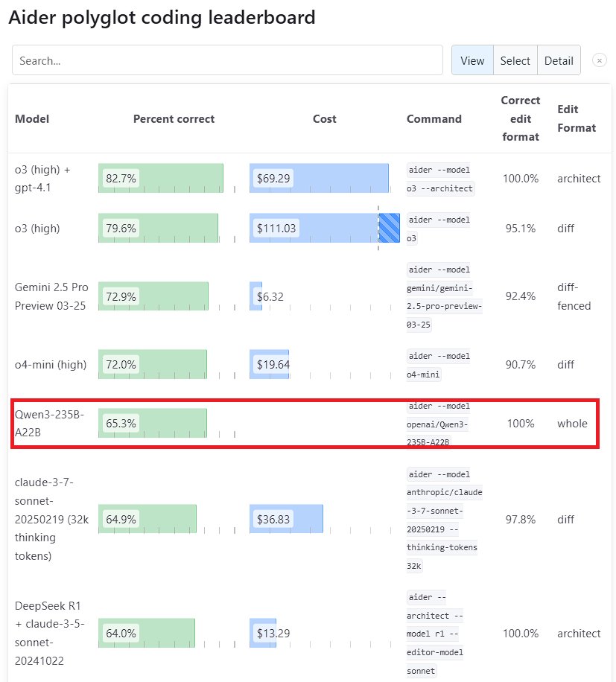Image resolution: width=616 pixels, height=682 pixels.
Task: Select the "o3 (high) + gpt-4.1" model name
Action: coord(42,179)
